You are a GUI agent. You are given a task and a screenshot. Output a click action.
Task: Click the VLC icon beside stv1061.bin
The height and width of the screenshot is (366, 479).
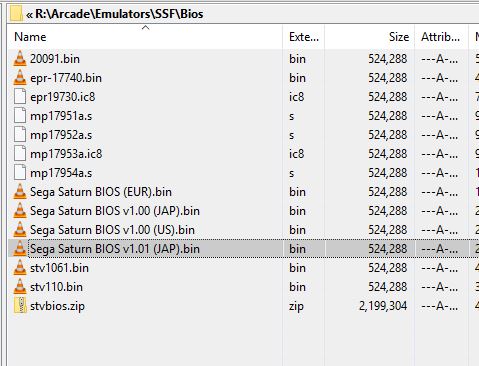[20, 268]
